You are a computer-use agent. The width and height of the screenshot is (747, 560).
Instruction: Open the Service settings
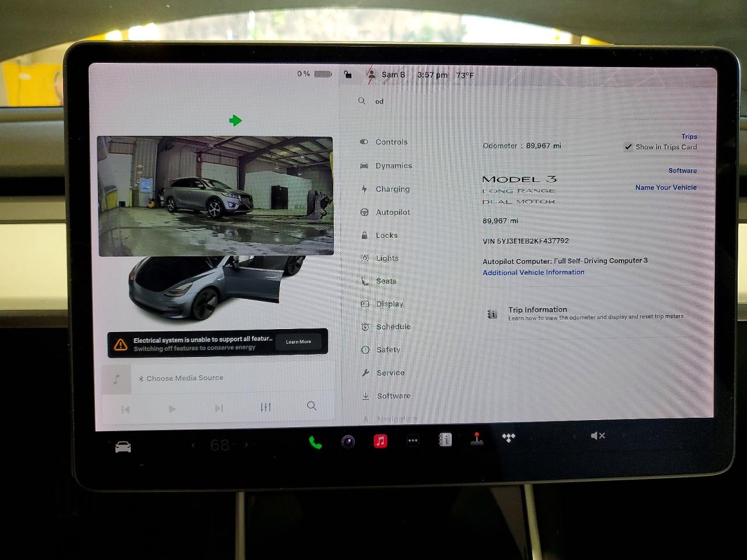pos(383,373)
